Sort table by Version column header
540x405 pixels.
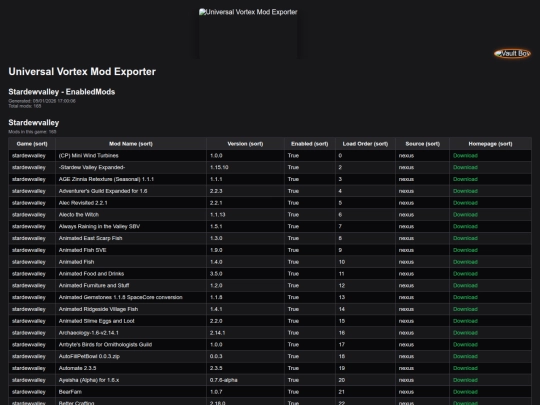tap(245, 144)
